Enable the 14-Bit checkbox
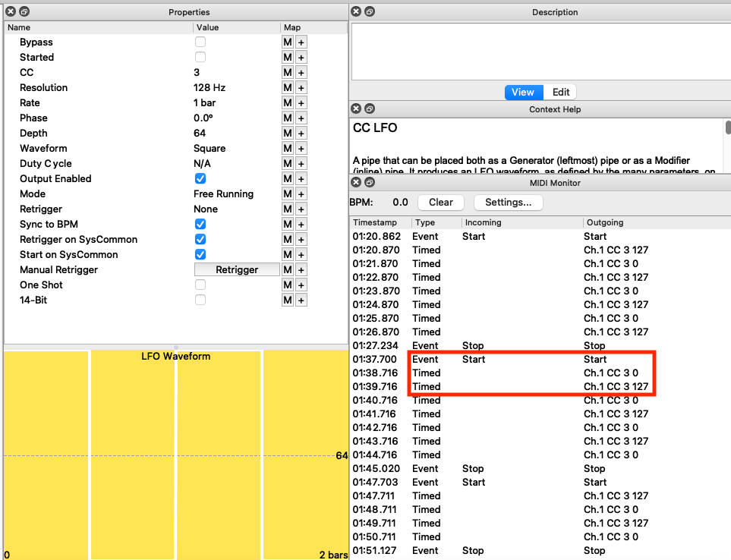Image resolution: width=731 pixels, height=560 pixels. pos(200,300)
